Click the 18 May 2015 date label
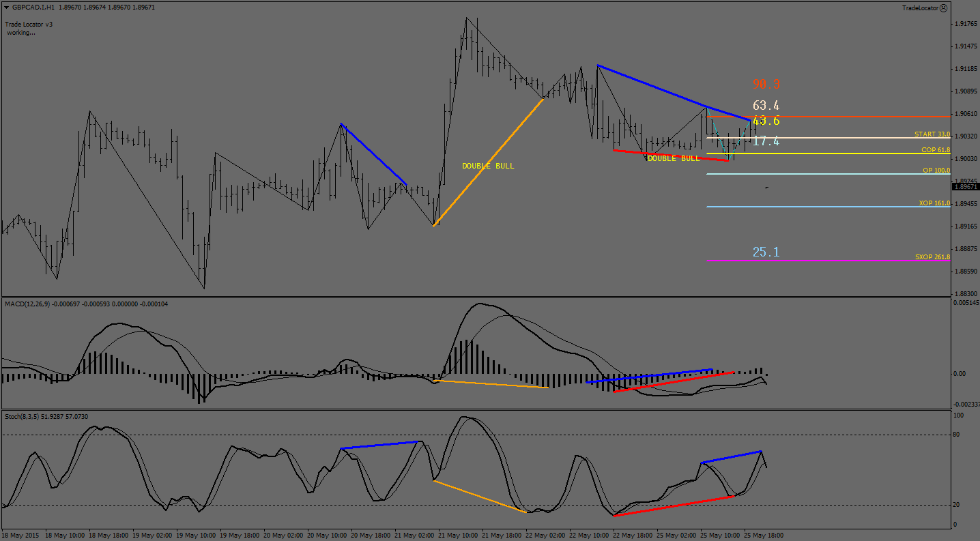Viewport: 980px width, 541px height. coord(21,536)
